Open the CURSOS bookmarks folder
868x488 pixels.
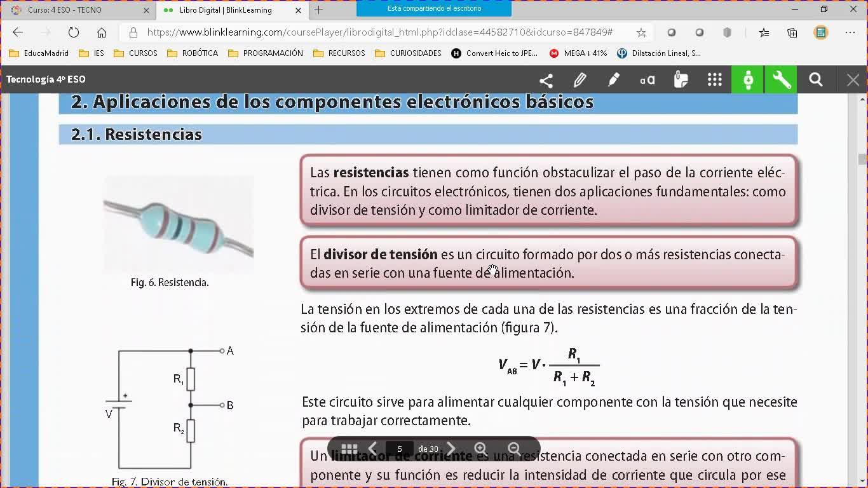(x=135, y=53)
